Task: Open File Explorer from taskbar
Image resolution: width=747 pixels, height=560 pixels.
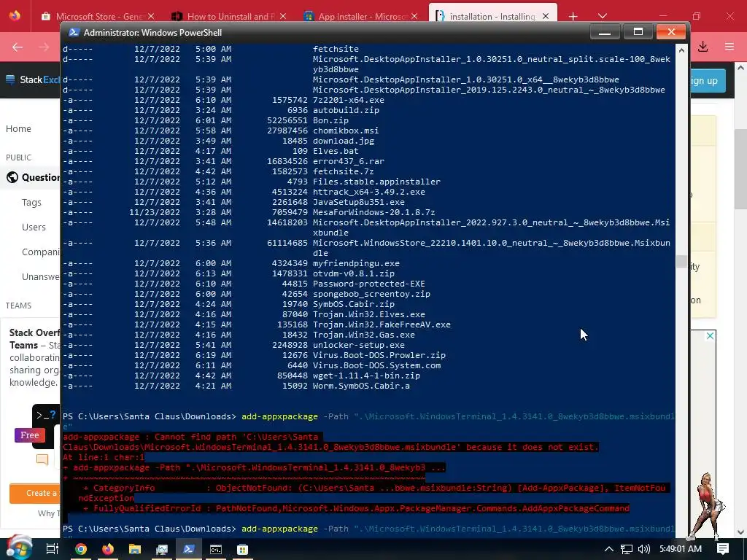Action: point(135,549)
